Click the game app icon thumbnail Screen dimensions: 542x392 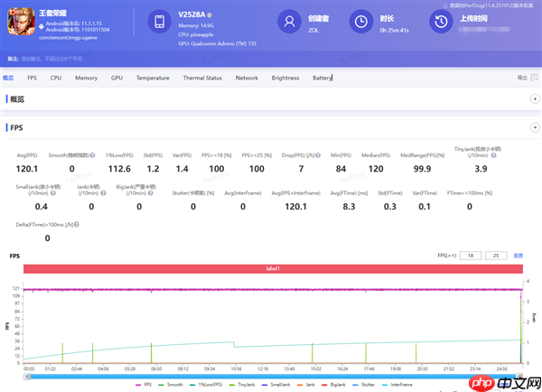pos(23,23)
